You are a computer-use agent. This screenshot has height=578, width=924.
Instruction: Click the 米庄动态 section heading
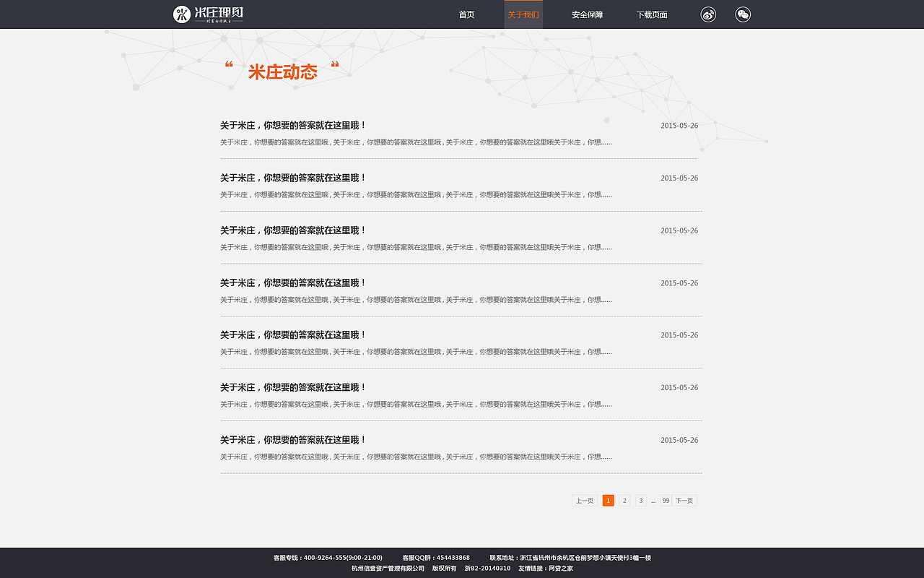pos(282,72)
